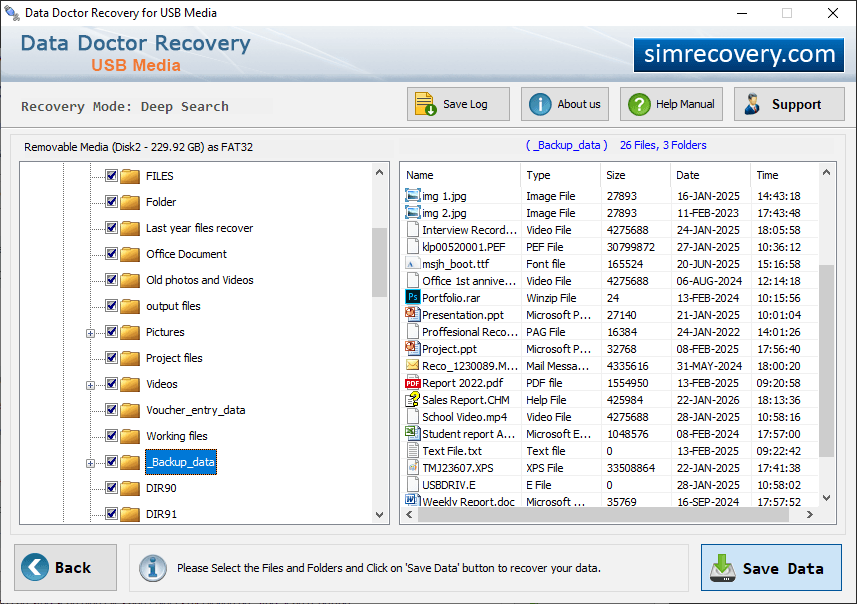Click the Save Data drive icon
This screenshot has height=604, width=857.
click(723, 568)
